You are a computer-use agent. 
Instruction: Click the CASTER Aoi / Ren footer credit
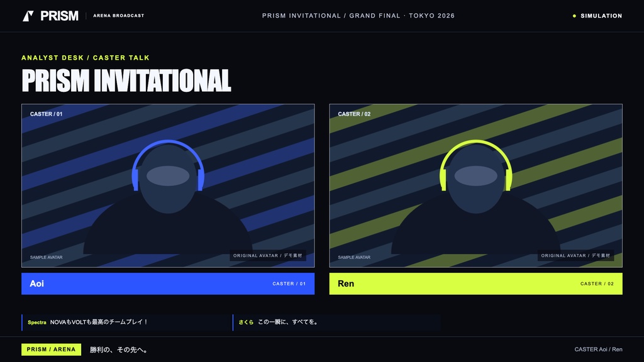(599, 349)
